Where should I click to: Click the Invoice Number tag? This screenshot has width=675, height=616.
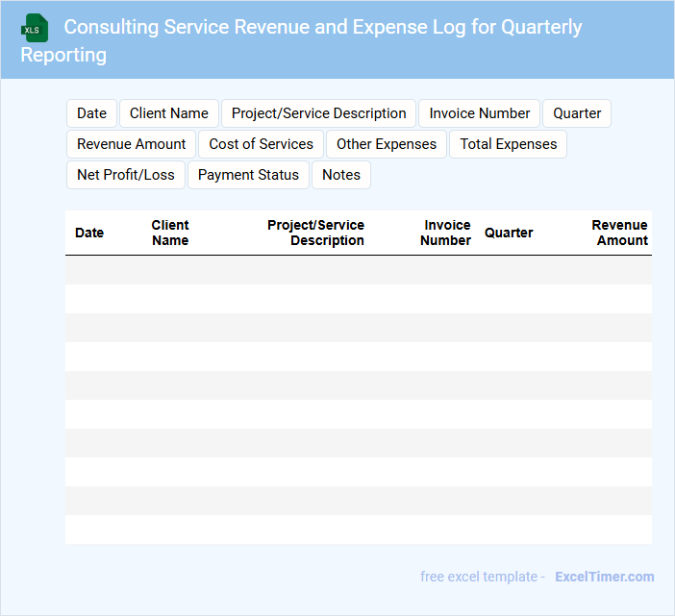click(x=479, y=113)
